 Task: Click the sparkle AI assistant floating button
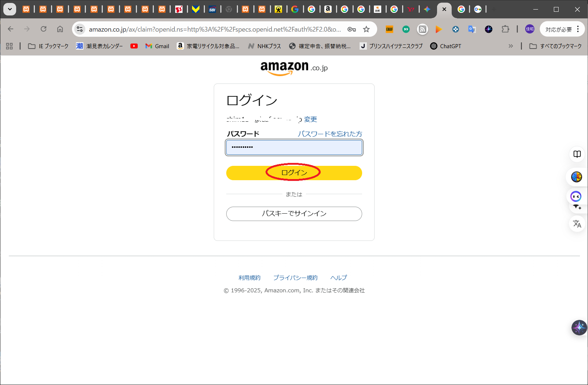[579, 327]
